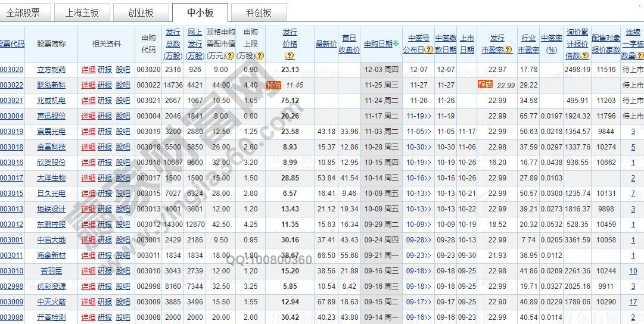644x324 pixels.
Task: Click help icon next to 连续一字板数量 header
Action: click(x=640, y=56)
